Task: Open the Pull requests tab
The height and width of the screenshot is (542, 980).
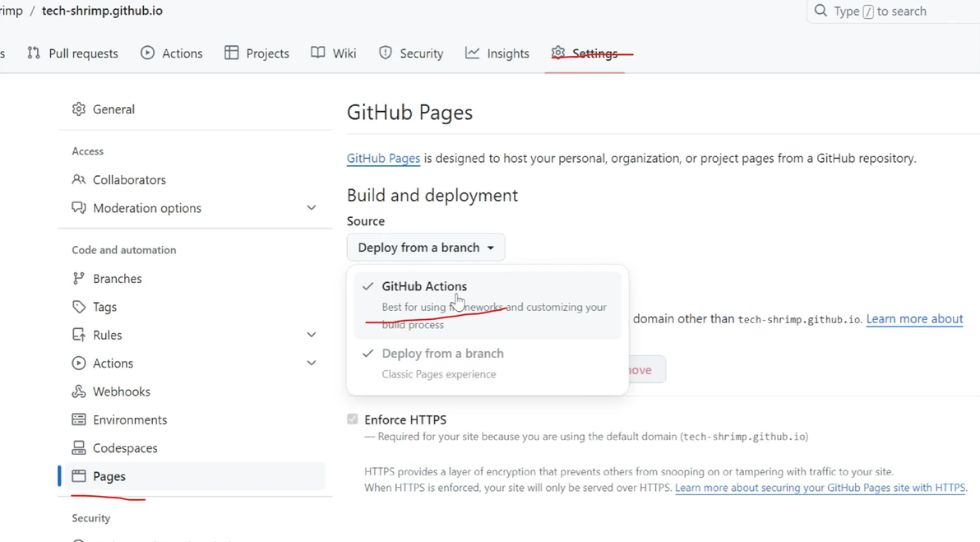Action: [72, 53]
